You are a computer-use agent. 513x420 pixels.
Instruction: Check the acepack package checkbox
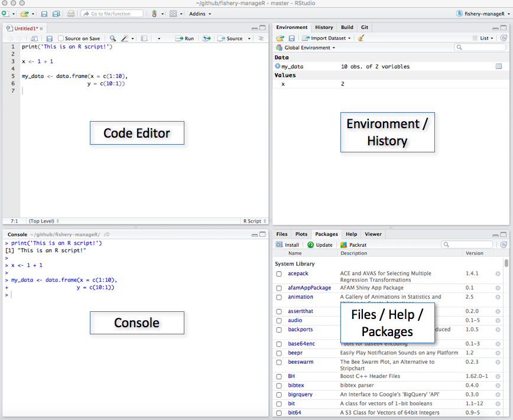[278, 274]
